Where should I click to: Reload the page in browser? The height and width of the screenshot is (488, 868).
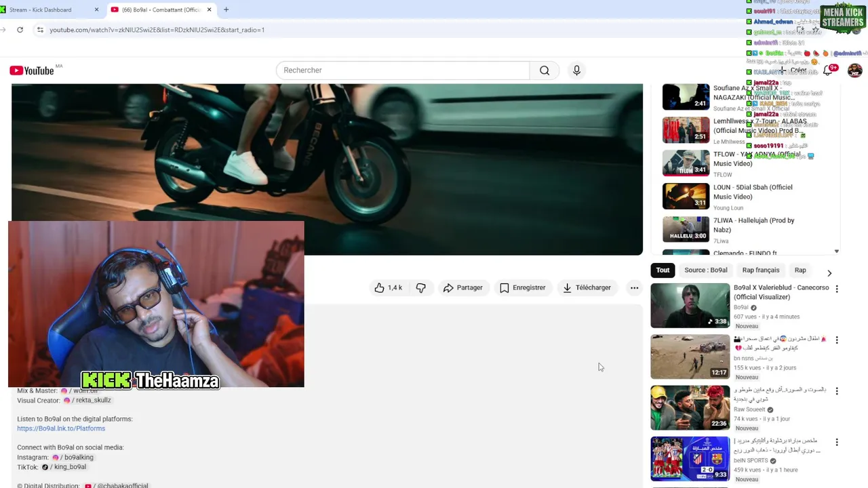point(20,30)
